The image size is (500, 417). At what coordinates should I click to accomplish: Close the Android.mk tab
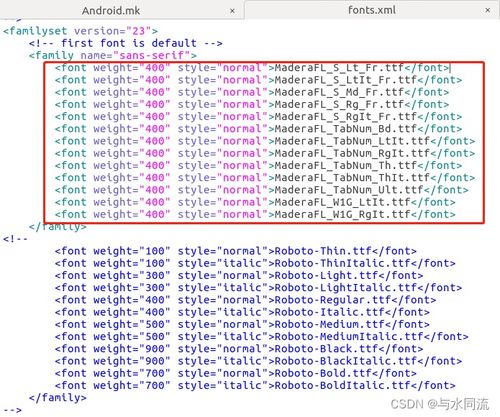pyautogui.click(x=232, y=11)
